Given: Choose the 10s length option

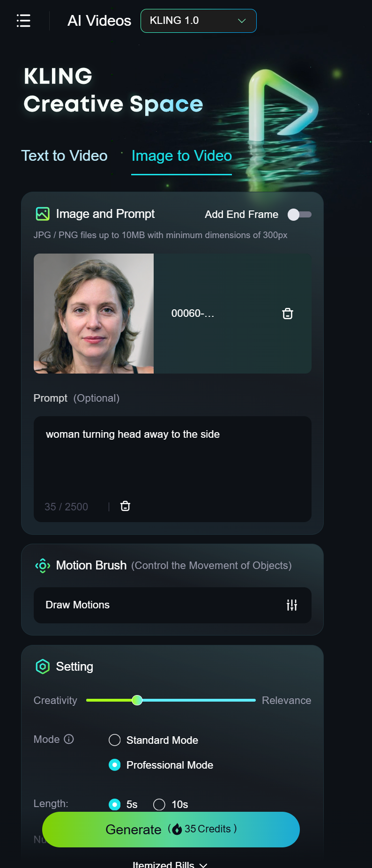Looking at the screenshot, I should [x=159, y=804].
